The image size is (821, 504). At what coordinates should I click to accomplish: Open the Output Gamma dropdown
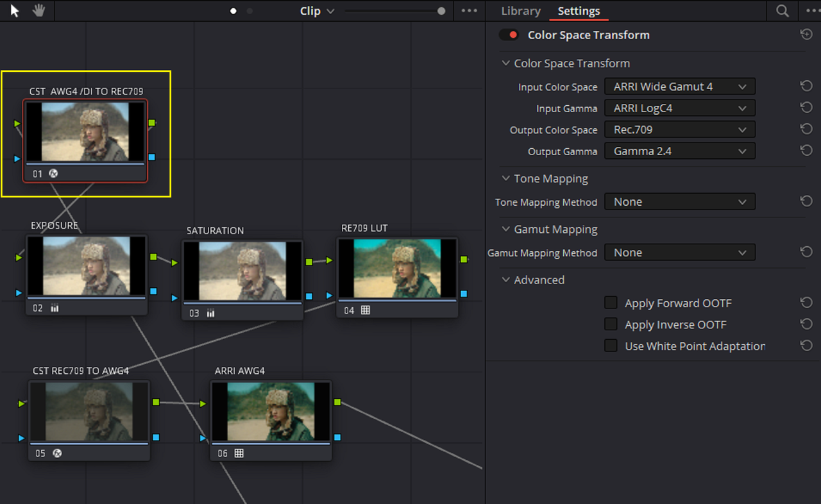(680, 151)
